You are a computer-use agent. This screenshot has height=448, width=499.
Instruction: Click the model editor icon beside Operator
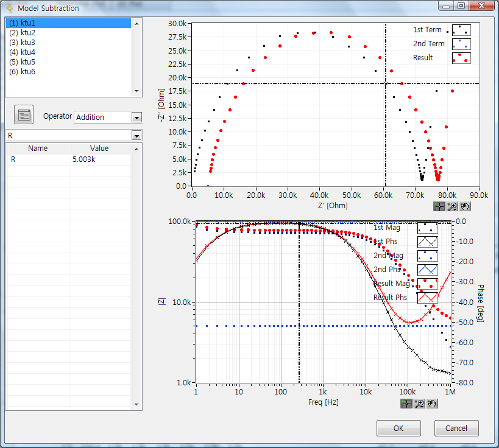(x=24, y=114)
